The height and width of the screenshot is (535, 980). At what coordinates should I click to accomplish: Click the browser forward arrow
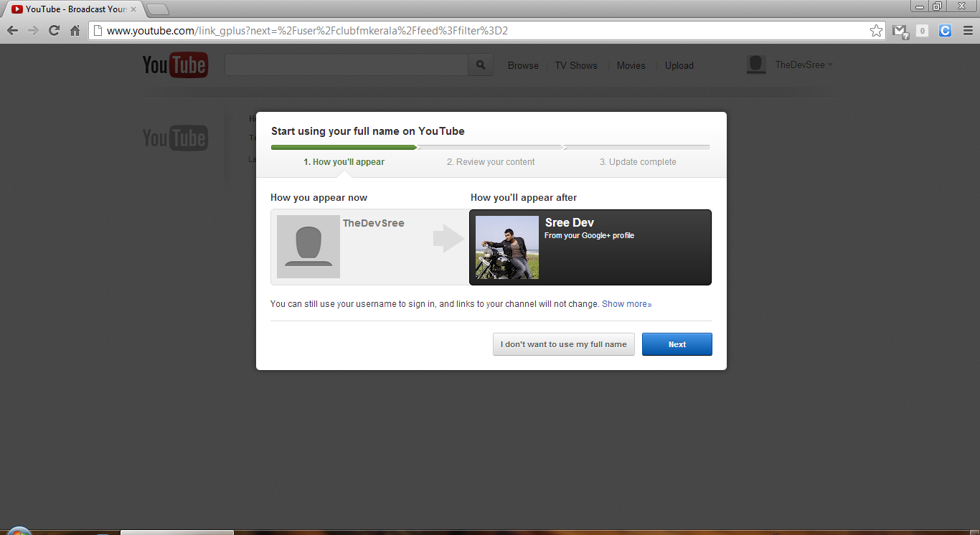(x=33, y=31)
